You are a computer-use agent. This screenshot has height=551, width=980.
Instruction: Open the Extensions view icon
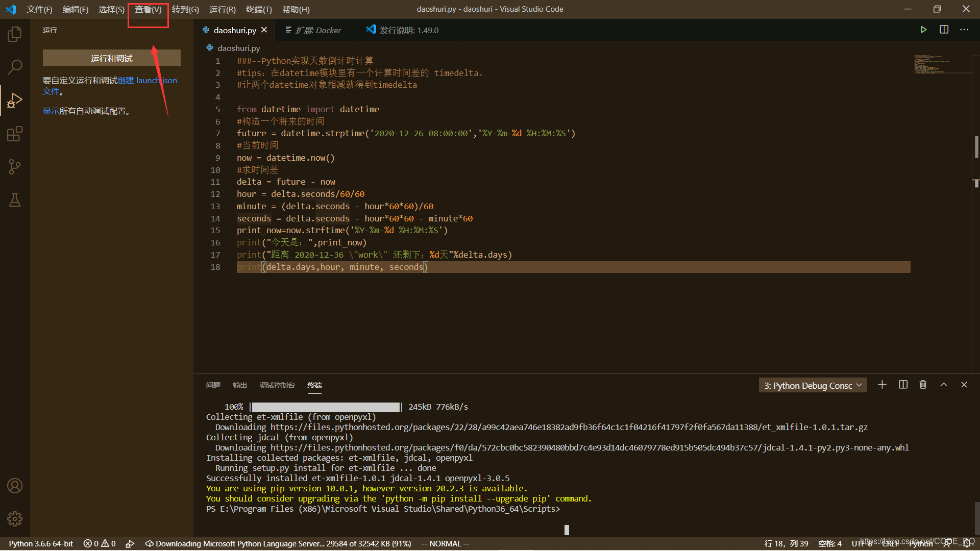pos(15,134)
